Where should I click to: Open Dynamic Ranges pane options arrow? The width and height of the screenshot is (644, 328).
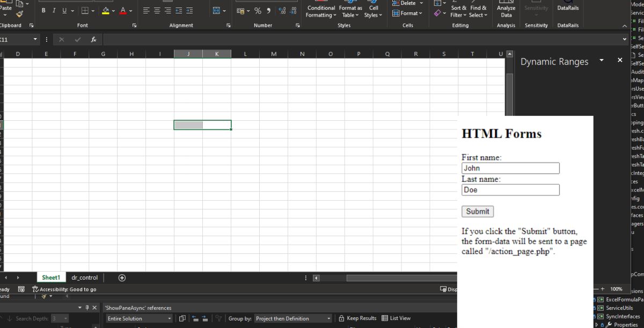pos(602,60)
